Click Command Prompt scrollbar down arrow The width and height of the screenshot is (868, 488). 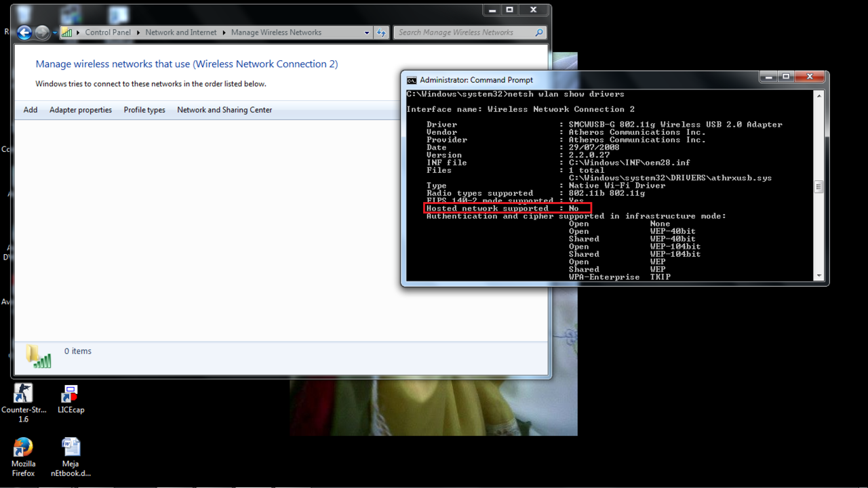[818, 276]
